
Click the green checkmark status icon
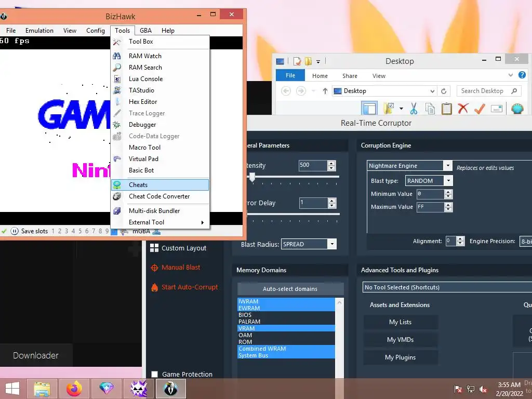click(x=4, y=231)
